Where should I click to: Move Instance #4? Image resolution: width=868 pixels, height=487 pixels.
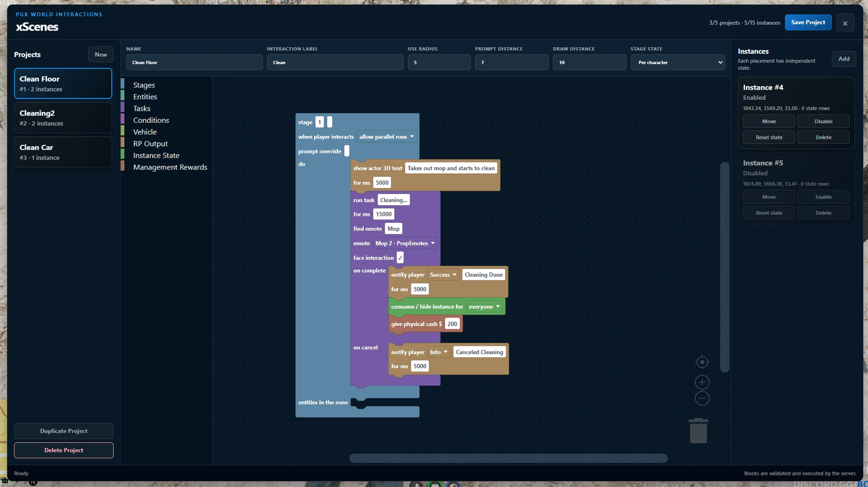(x=769, y=121)
